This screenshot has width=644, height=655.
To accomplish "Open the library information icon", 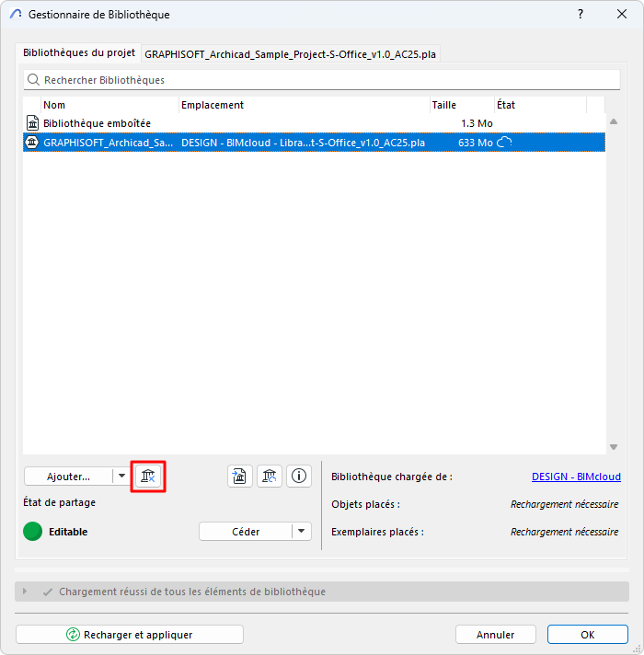I will pos(299,477).
